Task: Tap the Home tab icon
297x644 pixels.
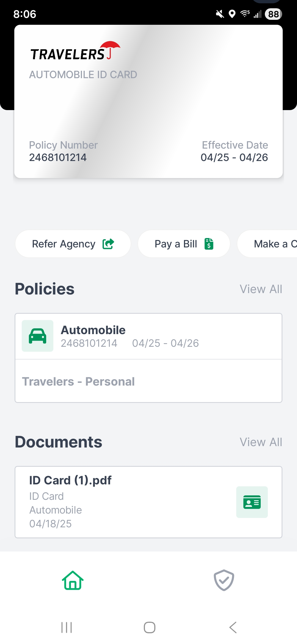Action: click(73, 580)
